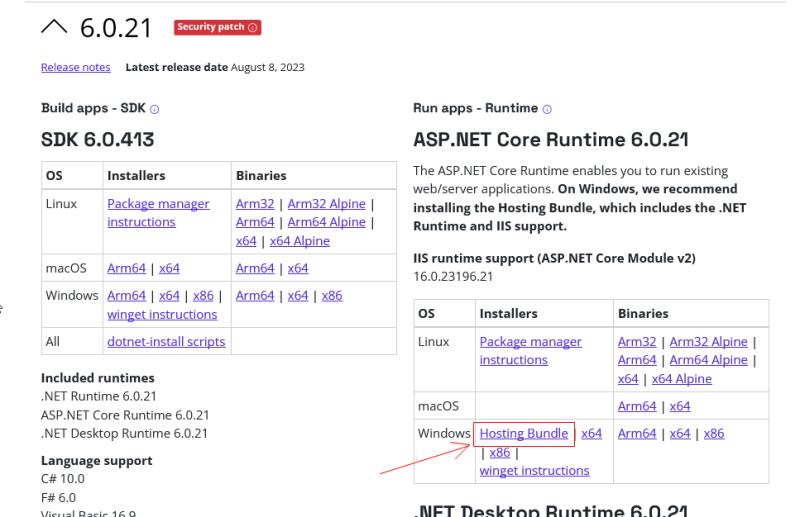Download SDK Linux Arm64 binary
The width and height of the screenshot is (800, 517).
(x=255, y=222)
